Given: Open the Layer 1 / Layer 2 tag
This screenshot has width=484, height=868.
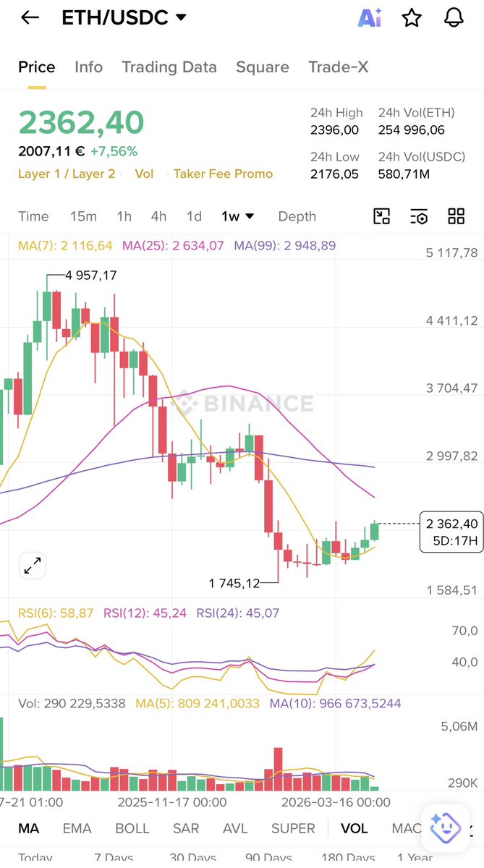Looking at the screenshot, I should pyautogui.click(x=67, y=174).
